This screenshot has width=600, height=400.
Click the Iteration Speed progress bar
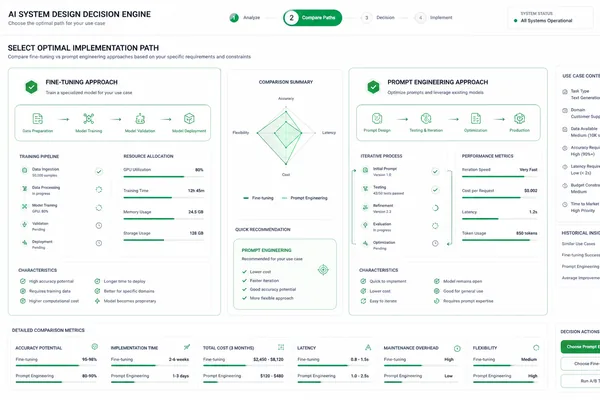499,176
